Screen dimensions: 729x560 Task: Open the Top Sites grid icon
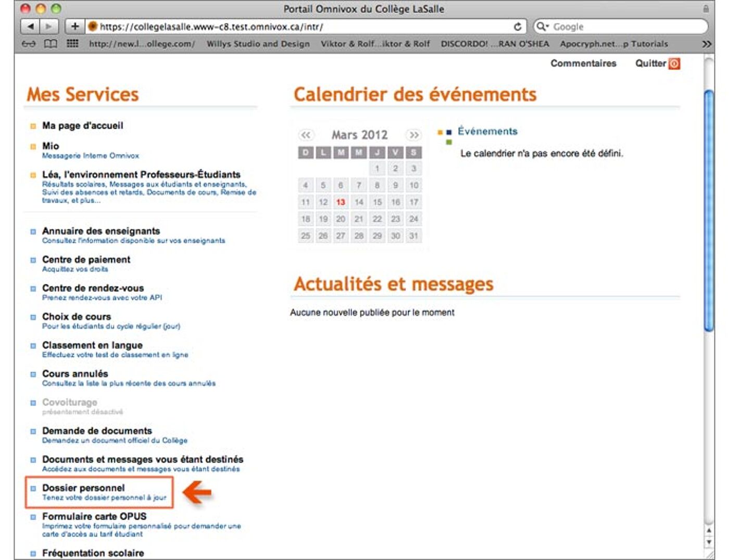pos(72,44)
